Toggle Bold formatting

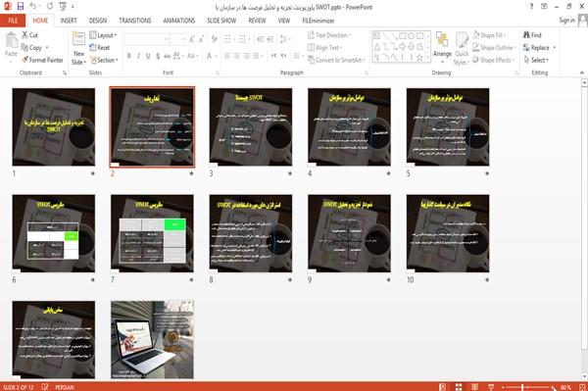(x=129, y=56)
